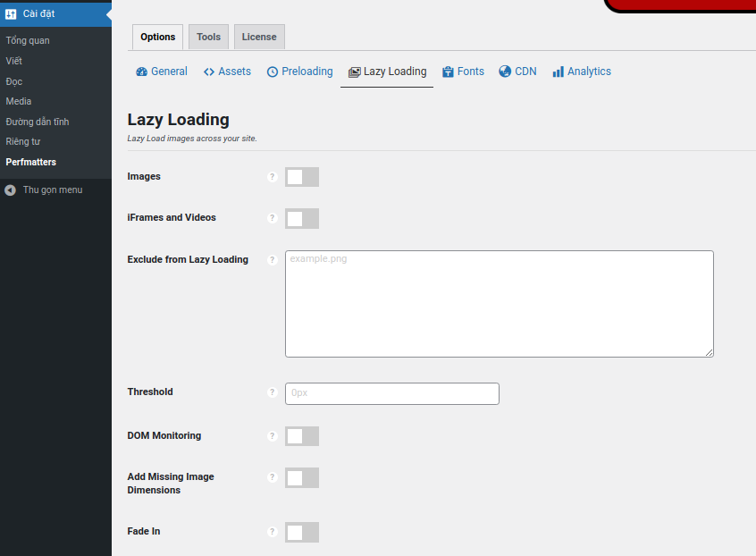Image resolution: width=756 pixels, height=556 pixels.
Task: Open help tooltip for Images option
Action: 273,177
